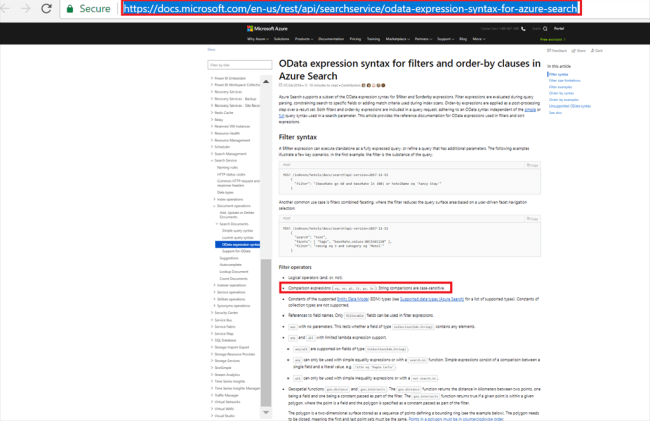Open Simple query syntax in the sidebar
The width and height of the screenshot is (650, 421).
(237, 230)
